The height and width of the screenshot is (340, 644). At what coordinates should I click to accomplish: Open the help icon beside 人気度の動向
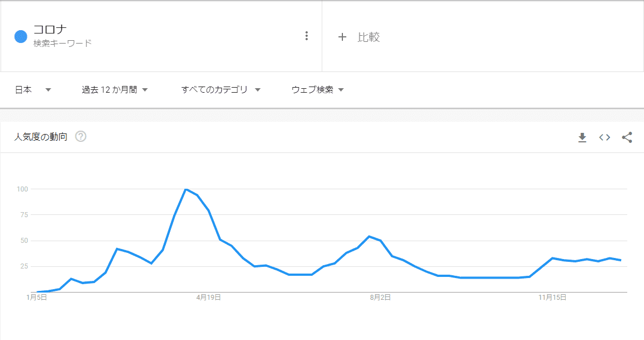(80, 137)
